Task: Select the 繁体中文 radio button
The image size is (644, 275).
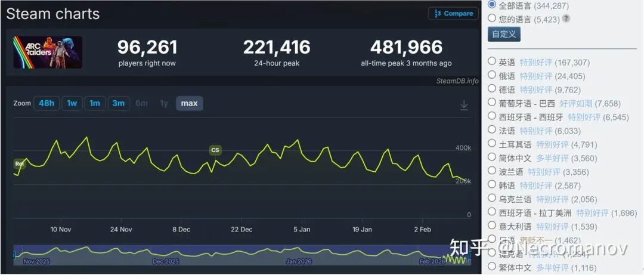Action: pyautogui.click(x=491, y=266)
